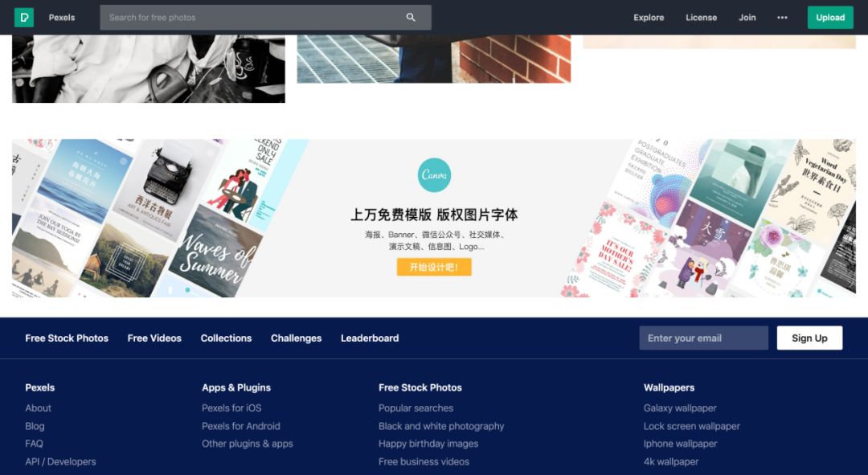Open the black and white photo thumbnail
Screen dimensions: 868x475
click(149, 68)
